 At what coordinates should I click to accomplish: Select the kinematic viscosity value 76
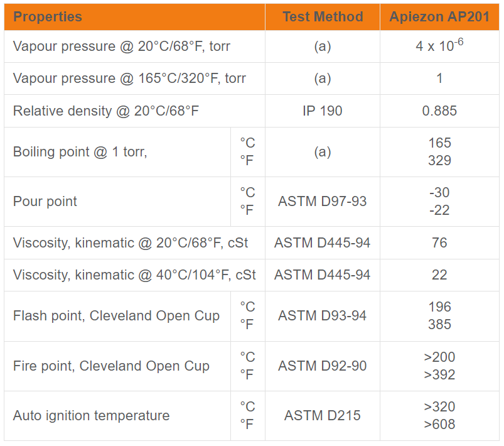(439, 242)
